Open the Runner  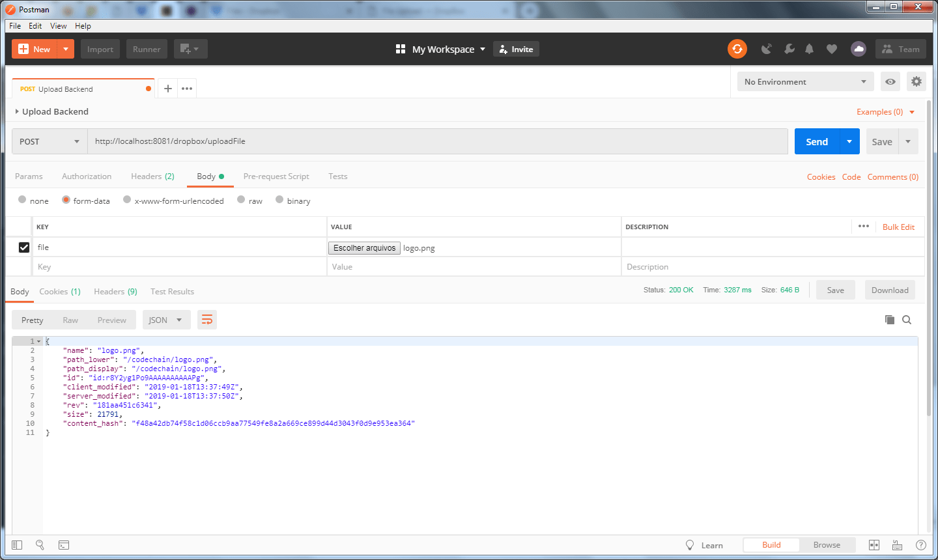[x=147, y=49]
